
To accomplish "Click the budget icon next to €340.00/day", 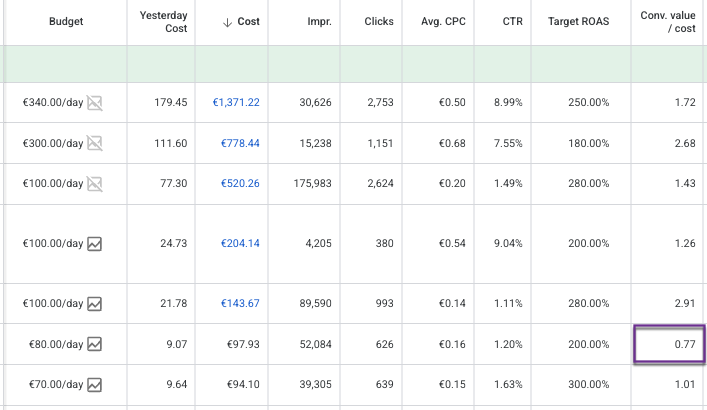I will [95, 102].
